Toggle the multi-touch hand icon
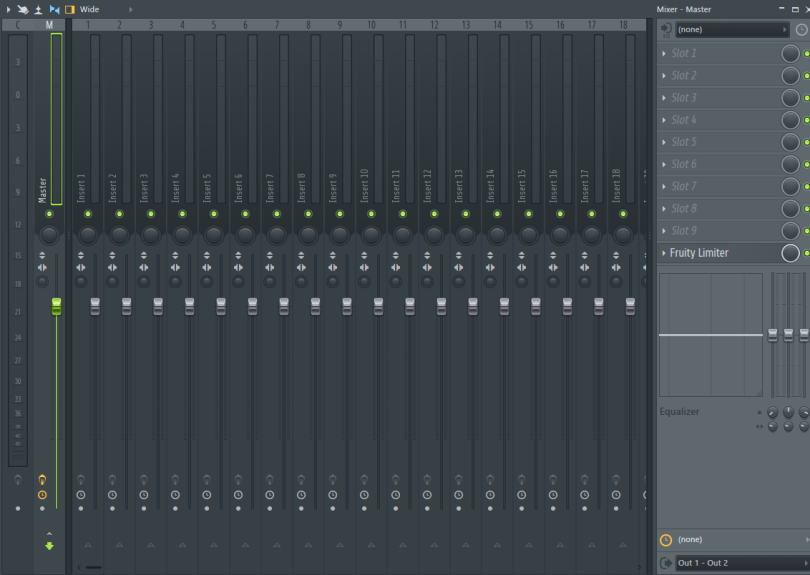This screenshot has width=810, height=575. tap(23, 9)
